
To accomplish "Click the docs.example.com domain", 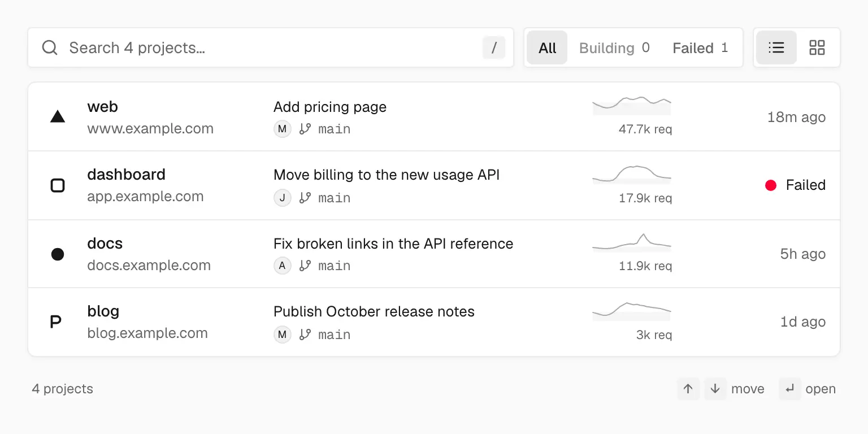I will (x=149, y=266).
